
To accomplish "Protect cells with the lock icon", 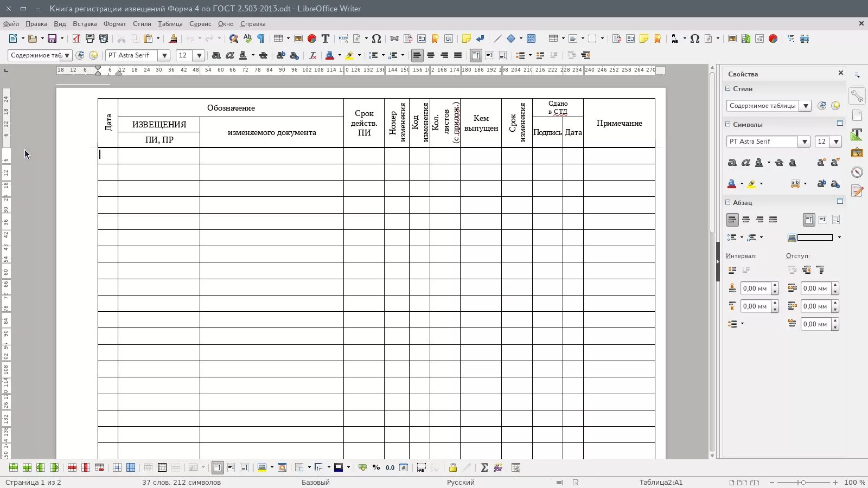I will tap(452, 467).
